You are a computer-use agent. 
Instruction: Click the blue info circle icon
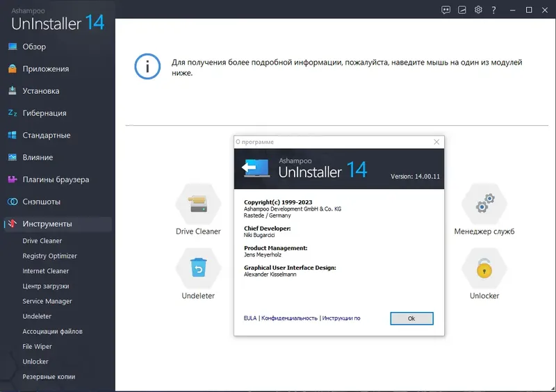[x=147, y=66]
